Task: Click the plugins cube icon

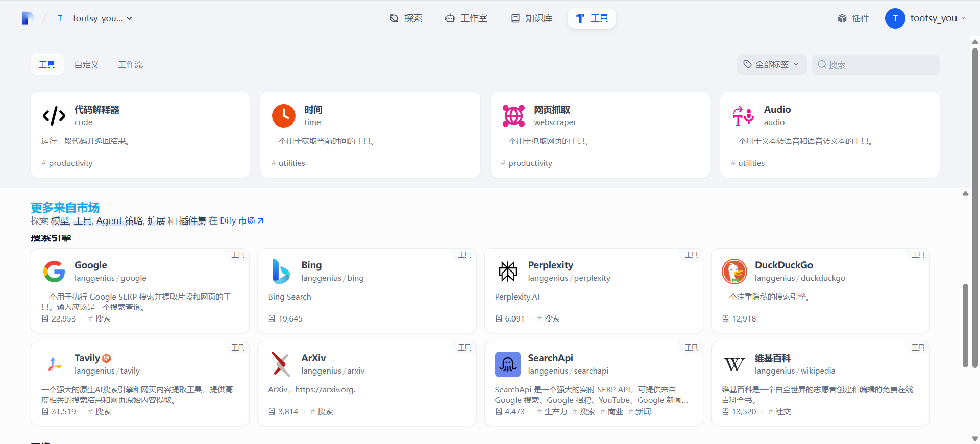Action: (x=842, y=18)
